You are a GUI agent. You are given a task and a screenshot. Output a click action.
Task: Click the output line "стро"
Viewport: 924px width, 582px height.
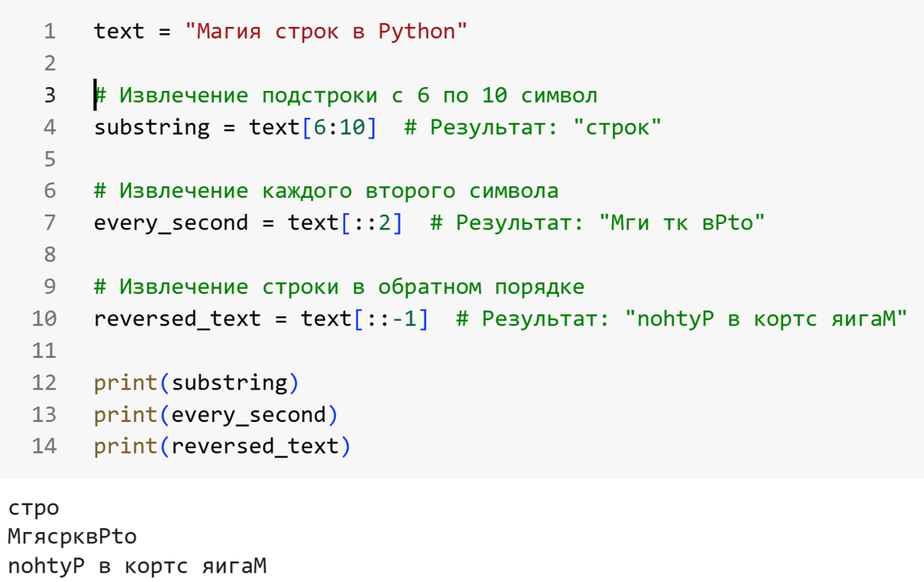(33, 509)
